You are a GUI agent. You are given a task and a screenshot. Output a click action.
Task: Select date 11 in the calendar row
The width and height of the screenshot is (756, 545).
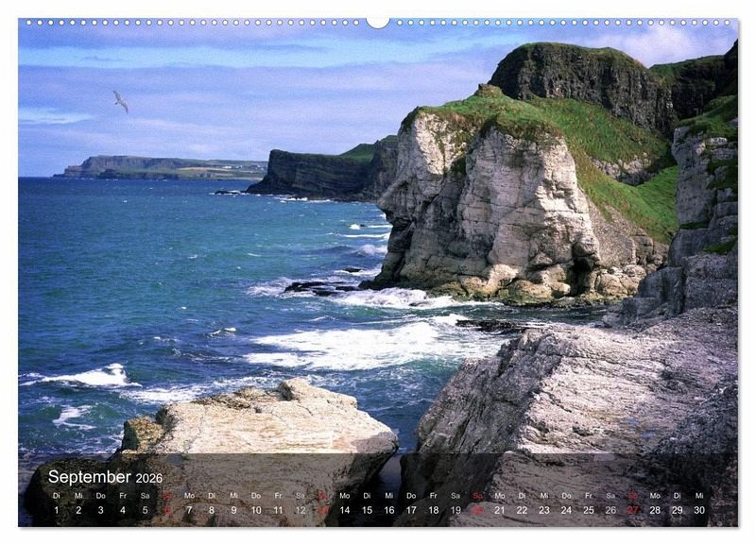tap(278, 510)
